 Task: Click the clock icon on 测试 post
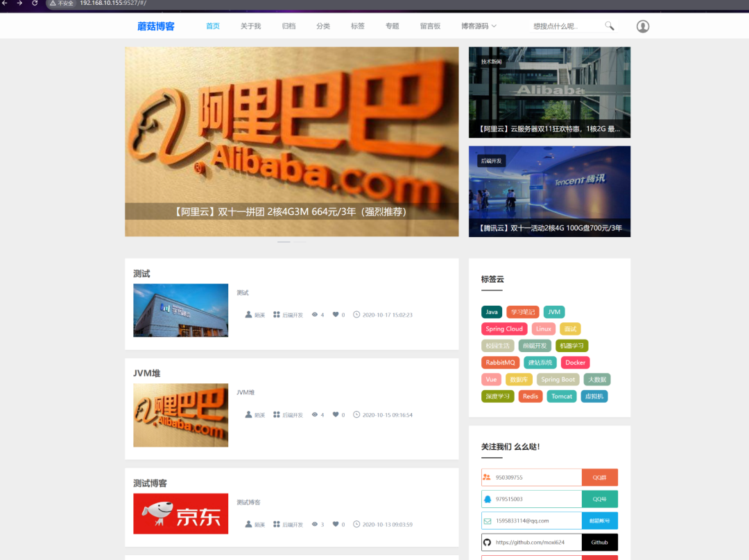(356, 315)
